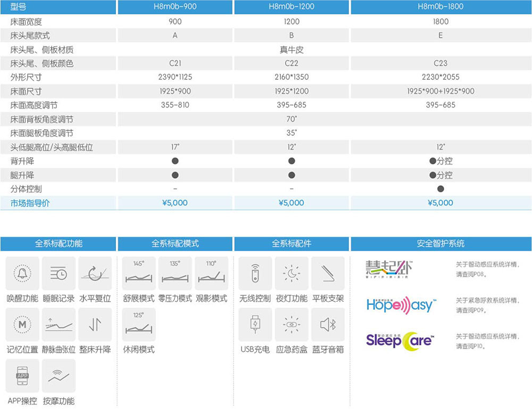The width and height of the screenshot is (532, 413).
Task: Click the 慧起卧 logo
Action: (x=389, y=269)
